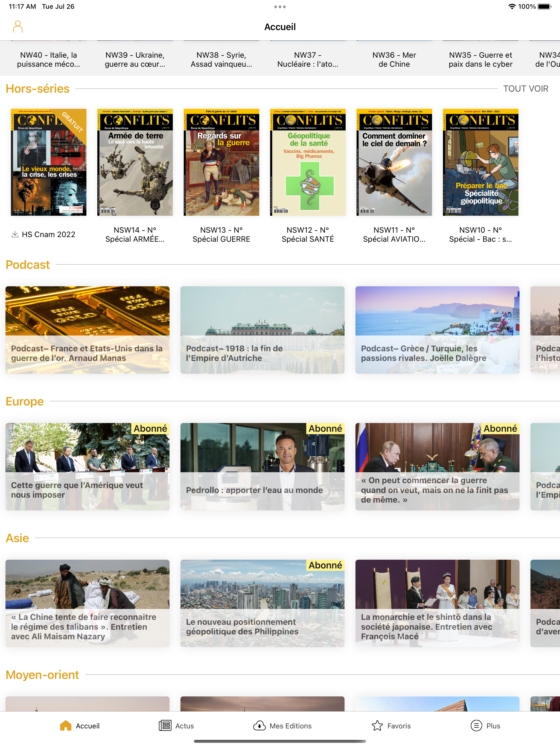Viewport: 560px width, 747px height.
Task: Play podcast about the guerre de l'or
Action: coord(87,330)
